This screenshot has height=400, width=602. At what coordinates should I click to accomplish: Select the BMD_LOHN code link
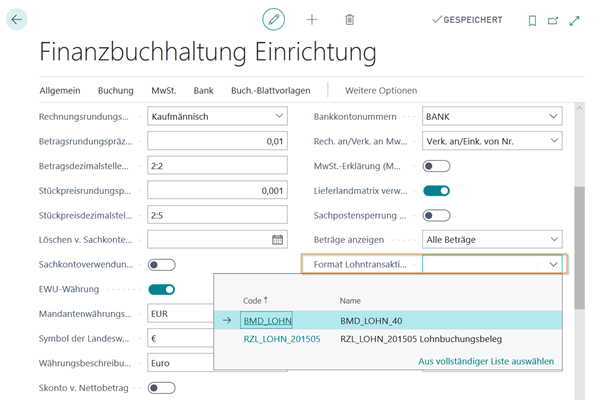267,320
